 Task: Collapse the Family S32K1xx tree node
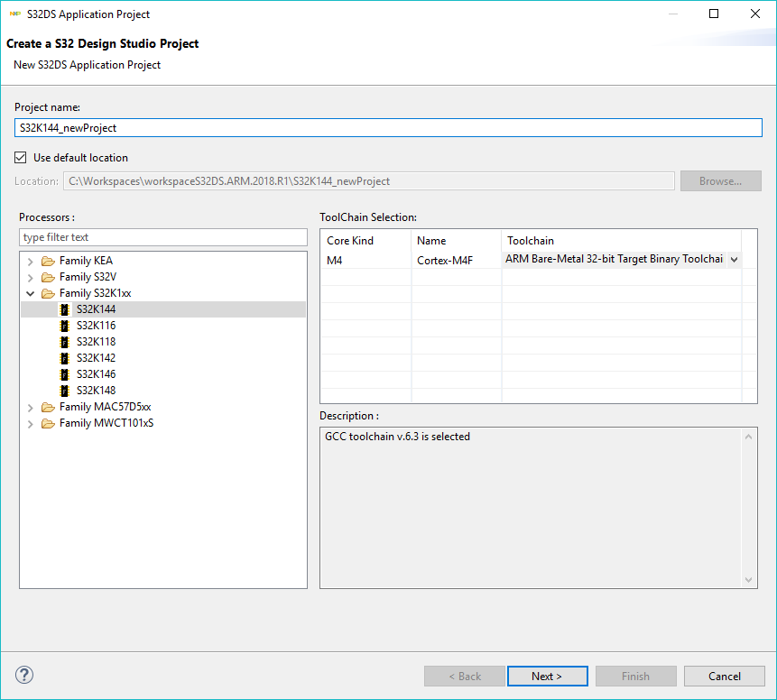(x=30, y=294)
